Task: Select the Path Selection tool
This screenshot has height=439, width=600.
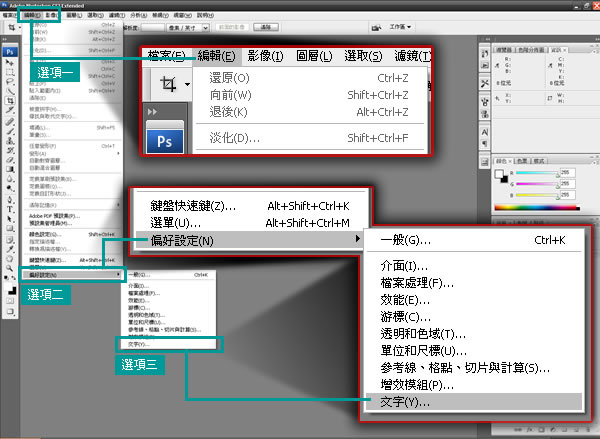Action: point(10,219)
